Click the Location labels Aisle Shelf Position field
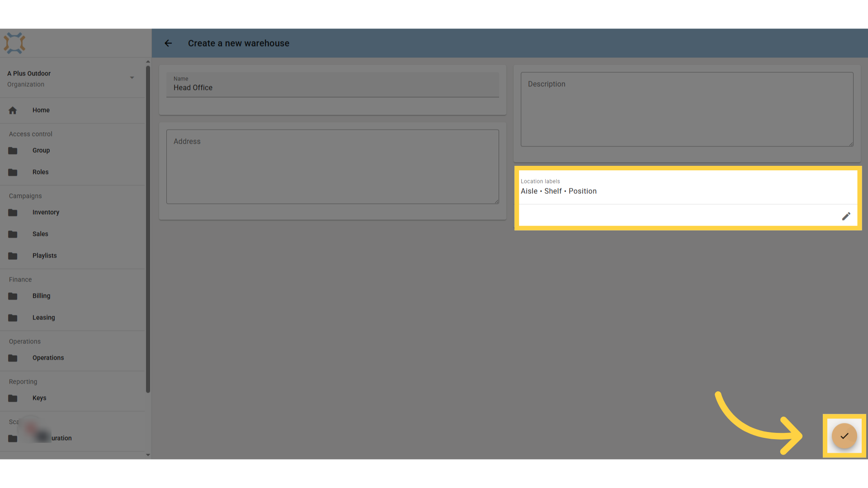The height and width of the screenshot is (488, 868). coord(688,187)
